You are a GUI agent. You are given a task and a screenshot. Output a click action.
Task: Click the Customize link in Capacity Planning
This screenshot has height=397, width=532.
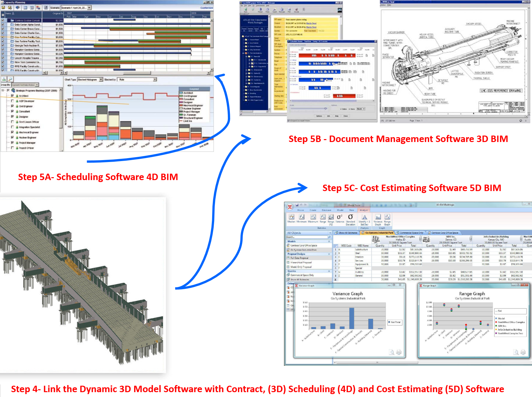point(207,7)
